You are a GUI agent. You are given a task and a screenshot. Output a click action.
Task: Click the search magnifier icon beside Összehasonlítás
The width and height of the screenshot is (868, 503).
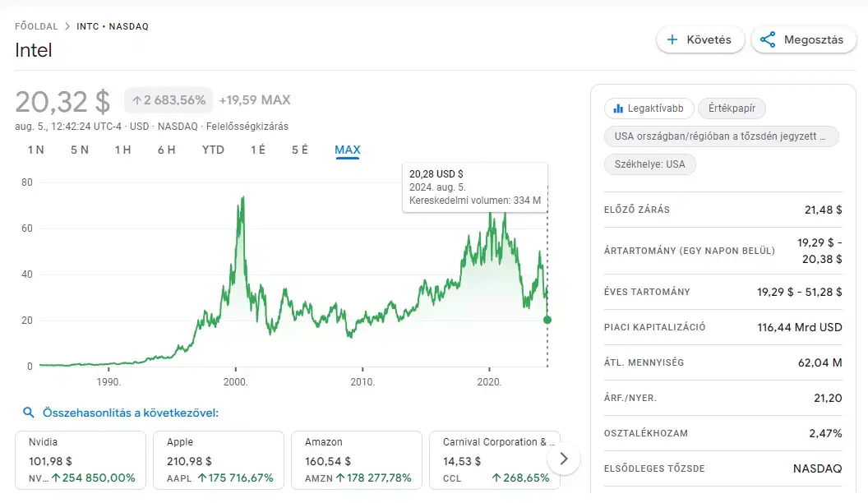28,413
